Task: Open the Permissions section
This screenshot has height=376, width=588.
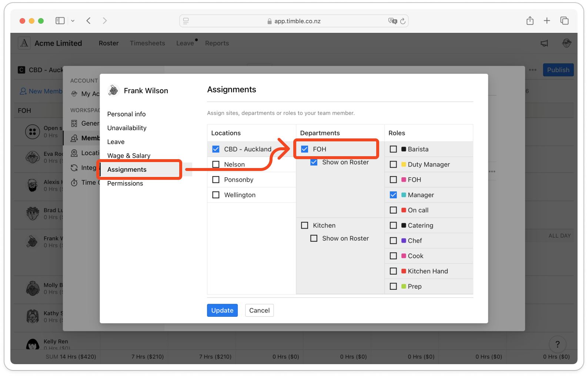Action: pos(125,184)
